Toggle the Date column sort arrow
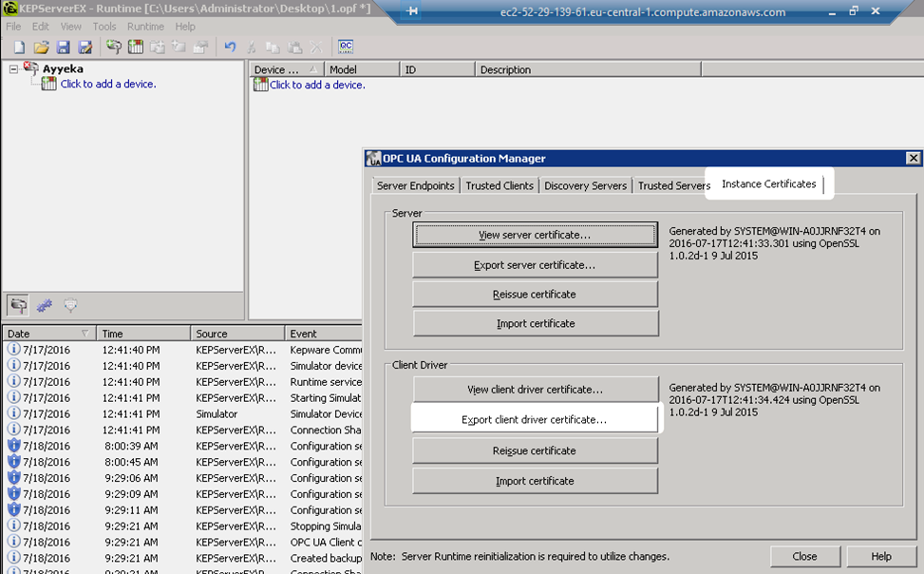The width and height of the screenshot is (924, 574). pyautogui.click(x=85, y=334)
